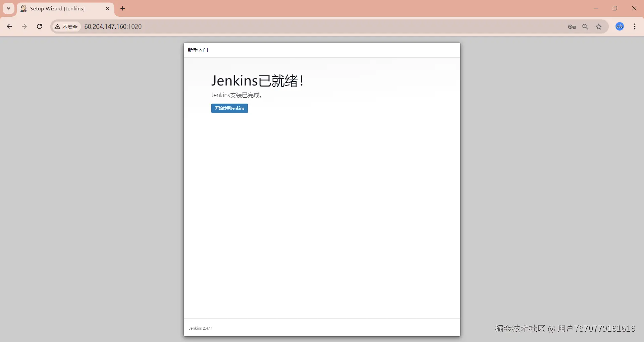Select the Setup Wizard [Jenkins] tab
The height and width of the screenshot is (342, 644).
(65, 8)
